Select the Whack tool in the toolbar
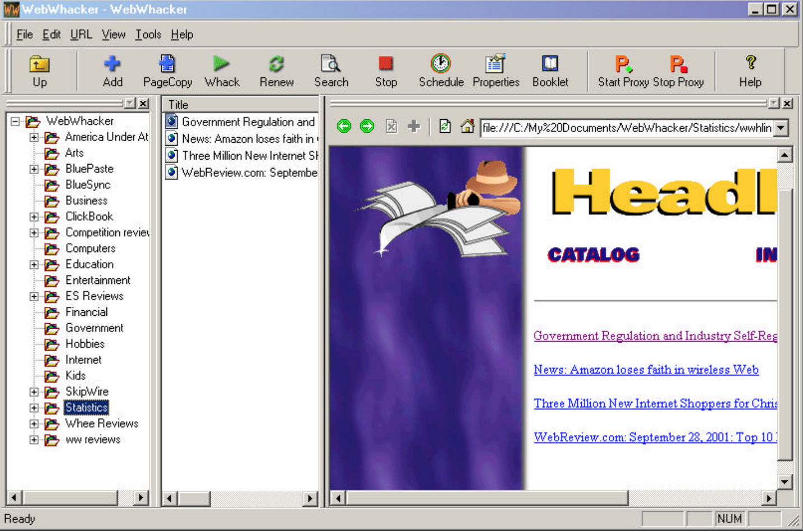This screenshot has width=803, height=532. point(222,69)
